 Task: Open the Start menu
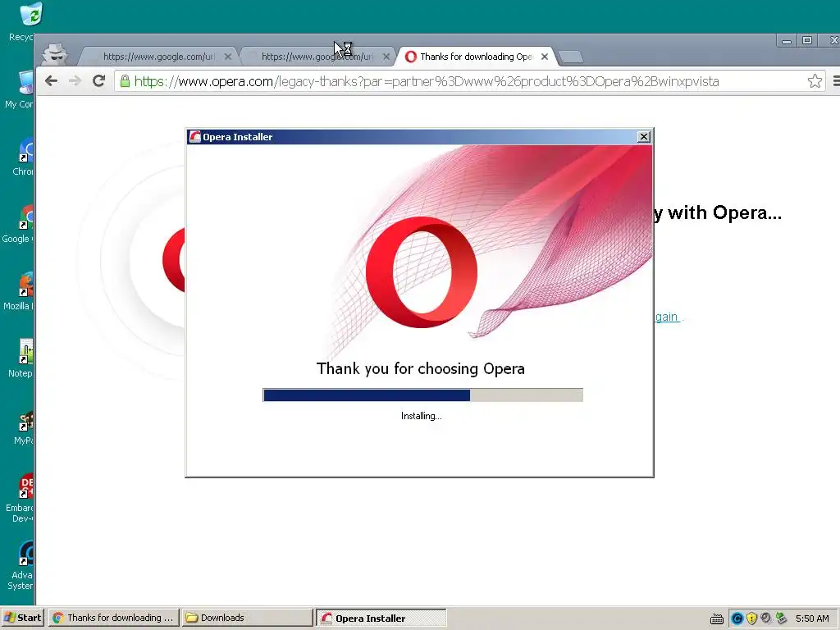(x=23, y=618)
